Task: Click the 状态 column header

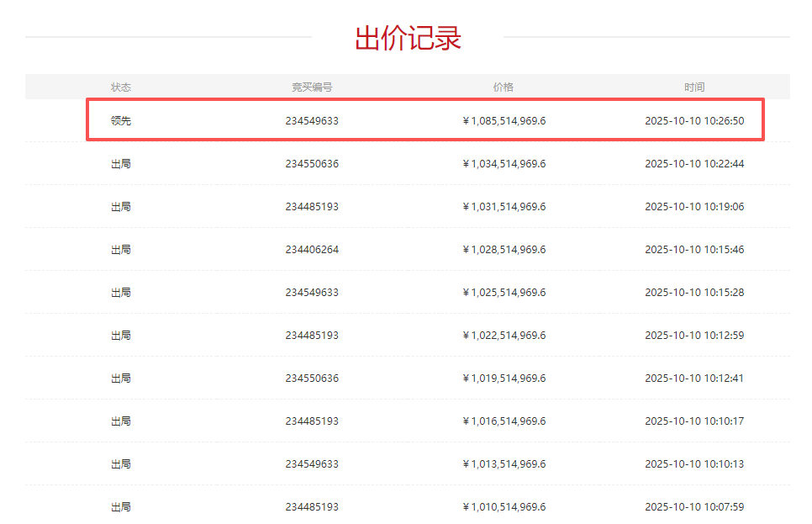Action: click(121, 87)
